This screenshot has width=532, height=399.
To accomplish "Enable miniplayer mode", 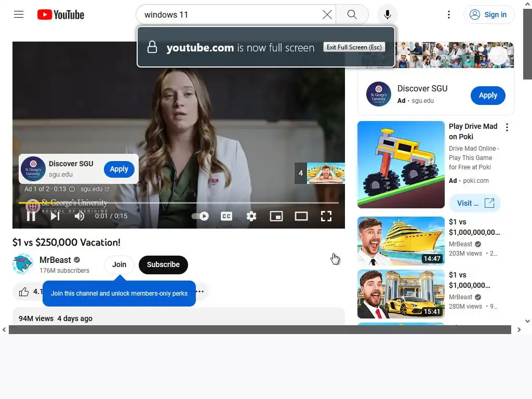I will coord(276,216).
